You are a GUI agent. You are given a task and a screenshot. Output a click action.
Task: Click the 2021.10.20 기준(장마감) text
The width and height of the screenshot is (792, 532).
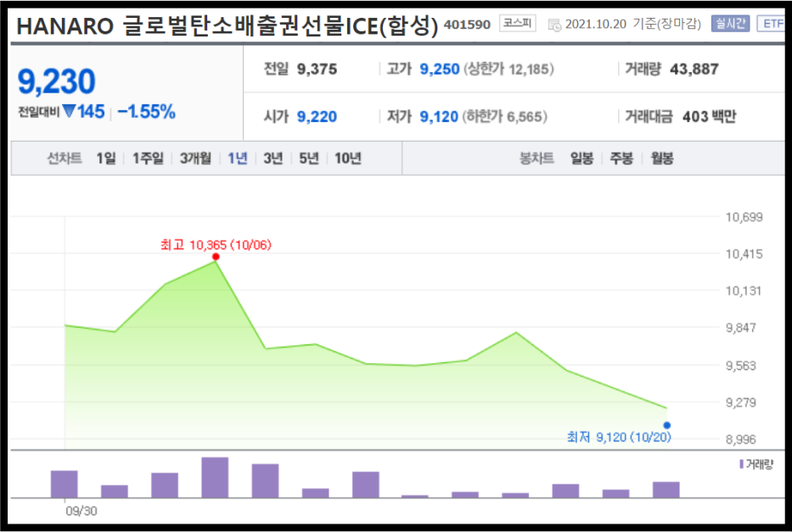(633, 25)
